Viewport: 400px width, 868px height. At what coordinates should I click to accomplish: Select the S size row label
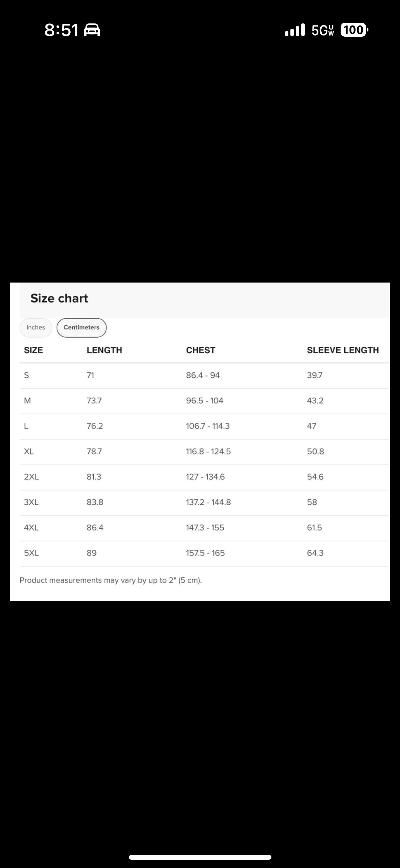(x=26, y=375)
